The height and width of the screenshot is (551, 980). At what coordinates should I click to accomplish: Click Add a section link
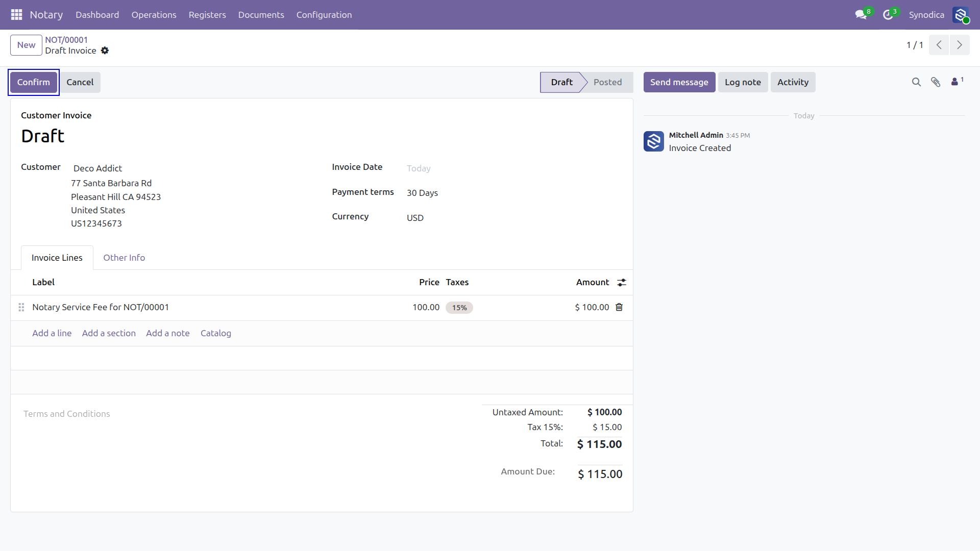click(x=109, y=333)
